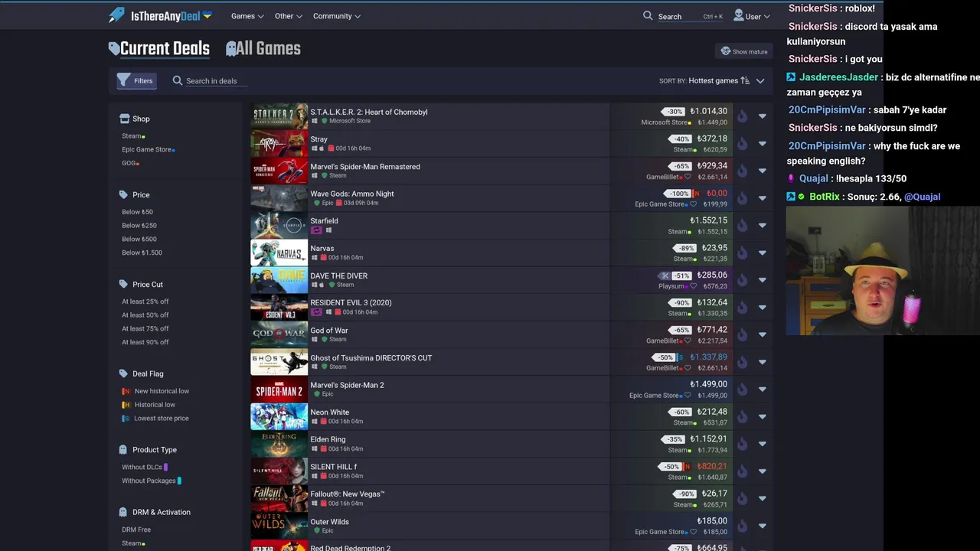Open the Other menu
Screen dimensions: 980x551
tap(288, 15)
